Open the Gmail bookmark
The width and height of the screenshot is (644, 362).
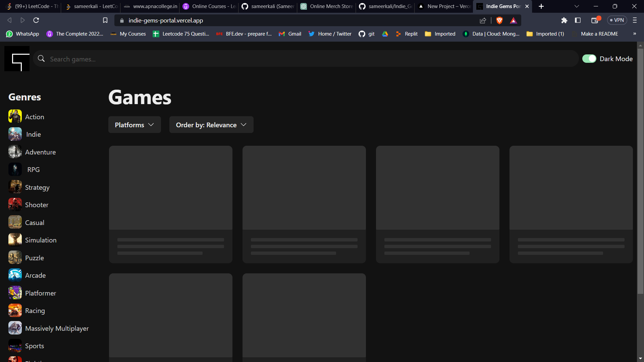290,34
